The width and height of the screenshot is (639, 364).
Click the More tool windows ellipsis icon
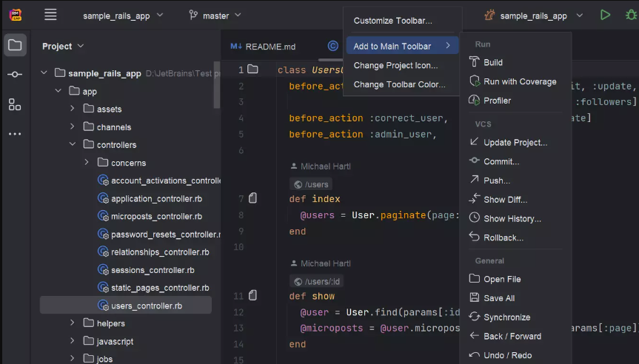15,134
